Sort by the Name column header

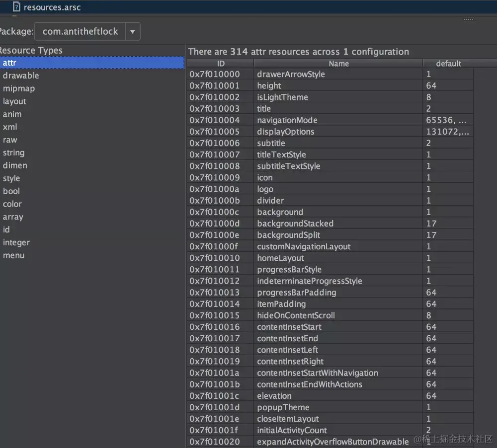click(x=338, y=64)
